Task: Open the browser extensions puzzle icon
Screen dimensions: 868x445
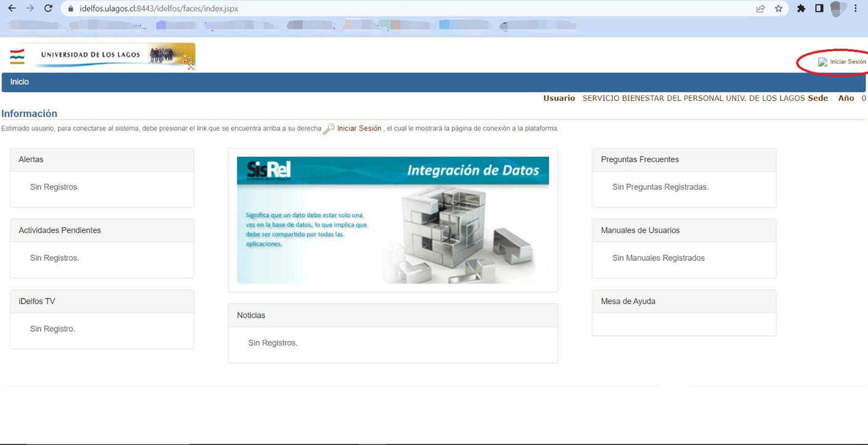Action: (801, 9)
